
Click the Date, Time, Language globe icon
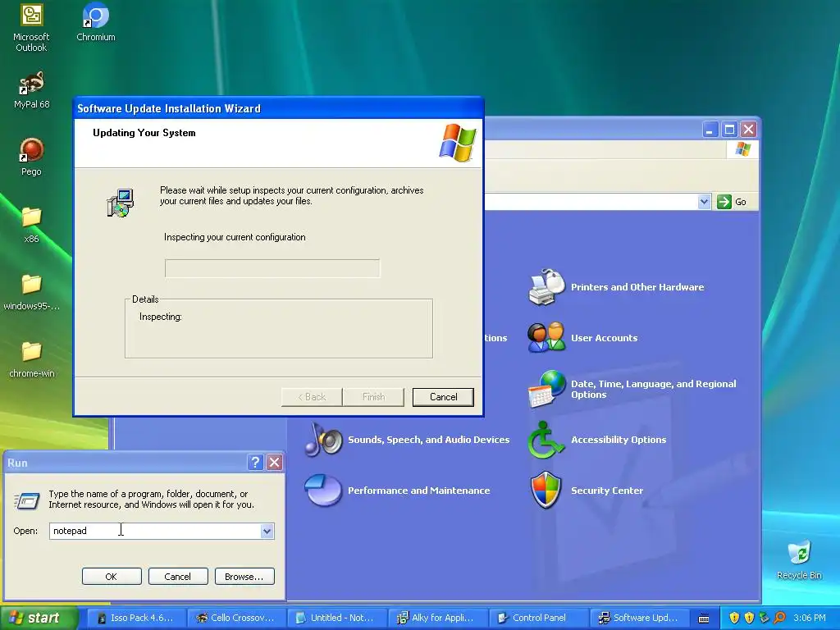point(546,389)
